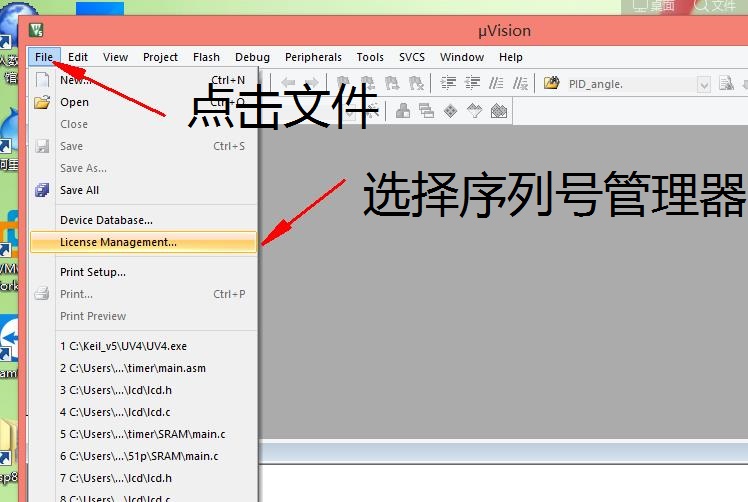Open the Project menu
The image size is (748, 502).
click(160, 57)
